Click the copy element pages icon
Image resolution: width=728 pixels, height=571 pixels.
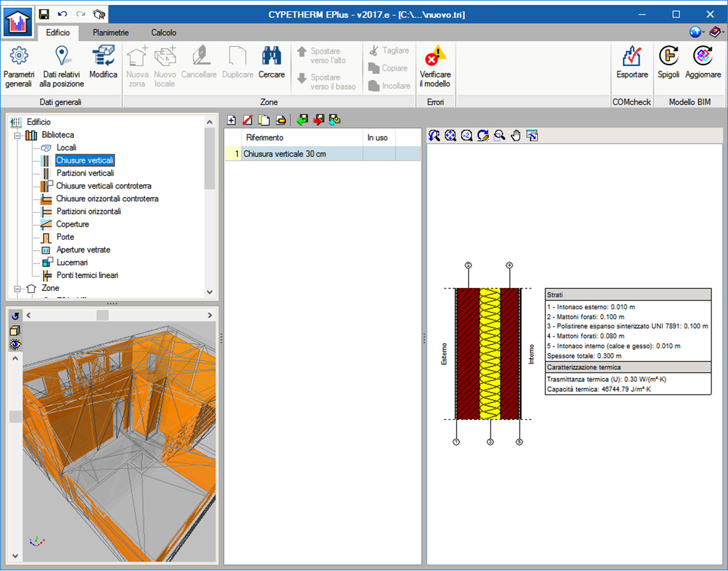point(264,120)
